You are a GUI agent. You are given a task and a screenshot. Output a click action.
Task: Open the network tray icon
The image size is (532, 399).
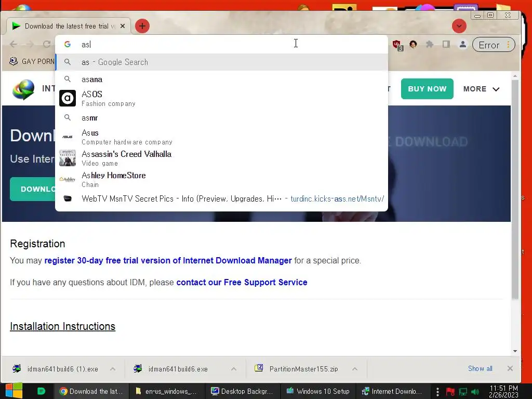point(463,392)
